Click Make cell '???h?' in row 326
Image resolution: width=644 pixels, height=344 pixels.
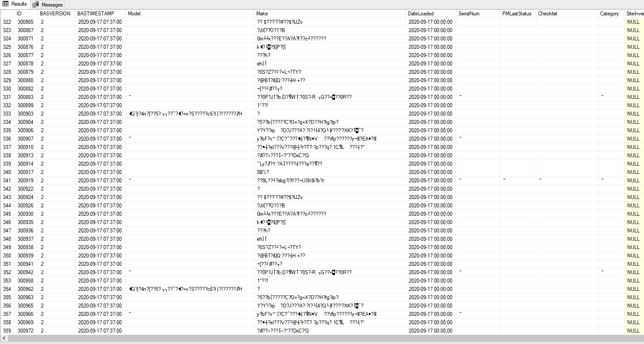[x=331, y=55]
